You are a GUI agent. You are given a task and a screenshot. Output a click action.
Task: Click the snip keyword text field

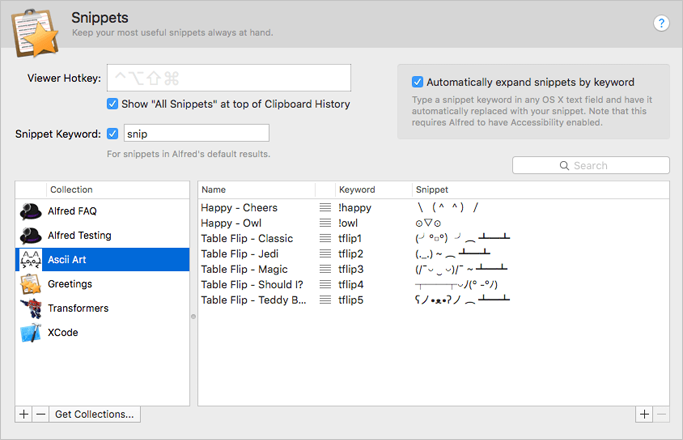point(196,133)
